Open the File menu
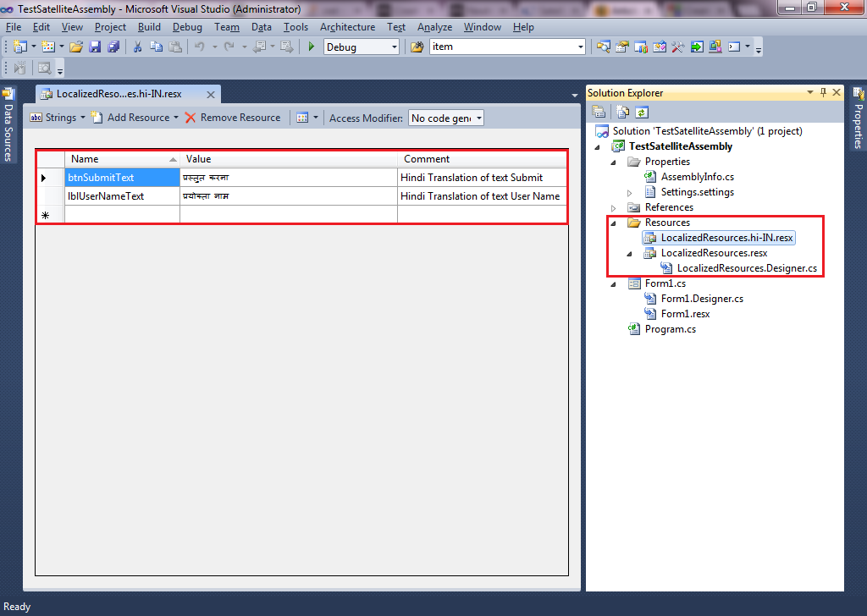 [14, 27]
